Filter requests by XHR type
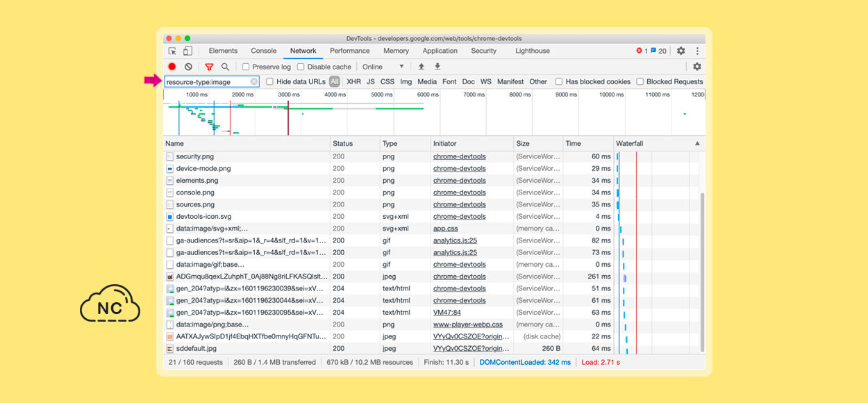 [x=354, y=82]
